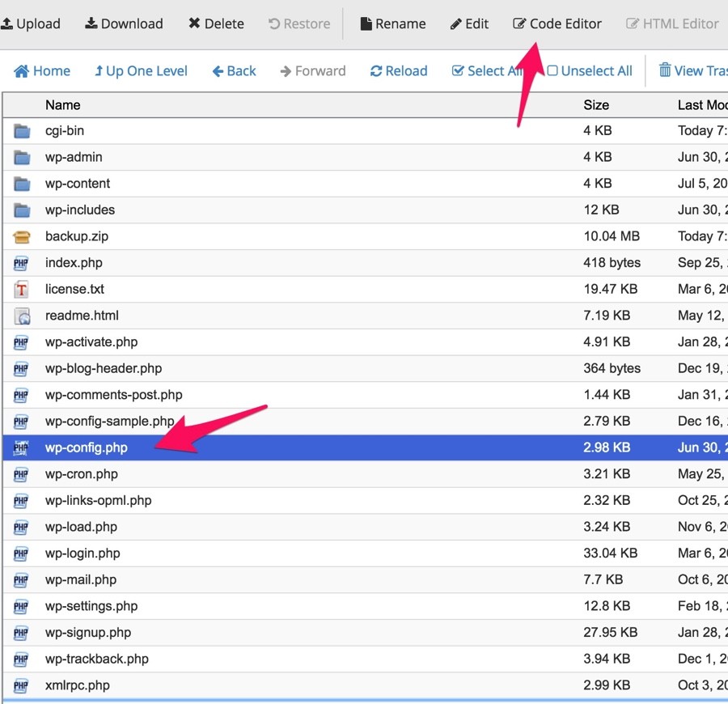
Task: Select wp-config-sample.php file name
Action: point(109,422)
